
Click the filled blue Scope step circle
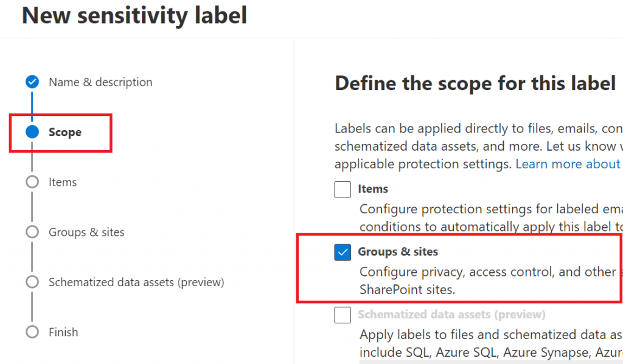click(x=32, y=132)
